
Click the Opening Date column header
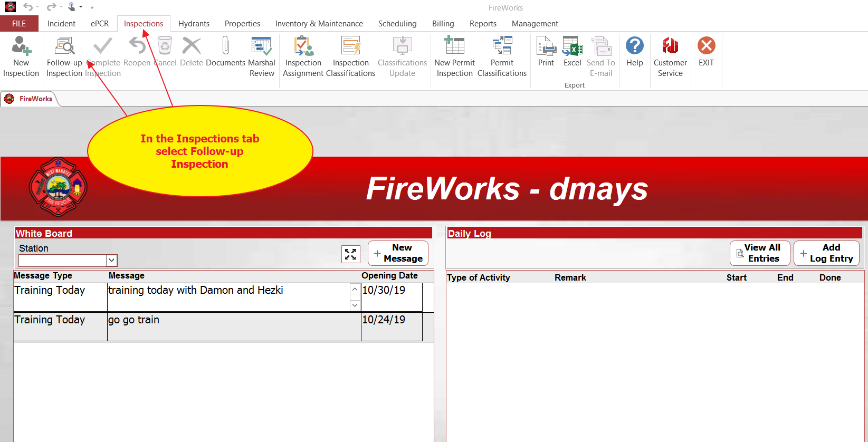click(389, 275)
